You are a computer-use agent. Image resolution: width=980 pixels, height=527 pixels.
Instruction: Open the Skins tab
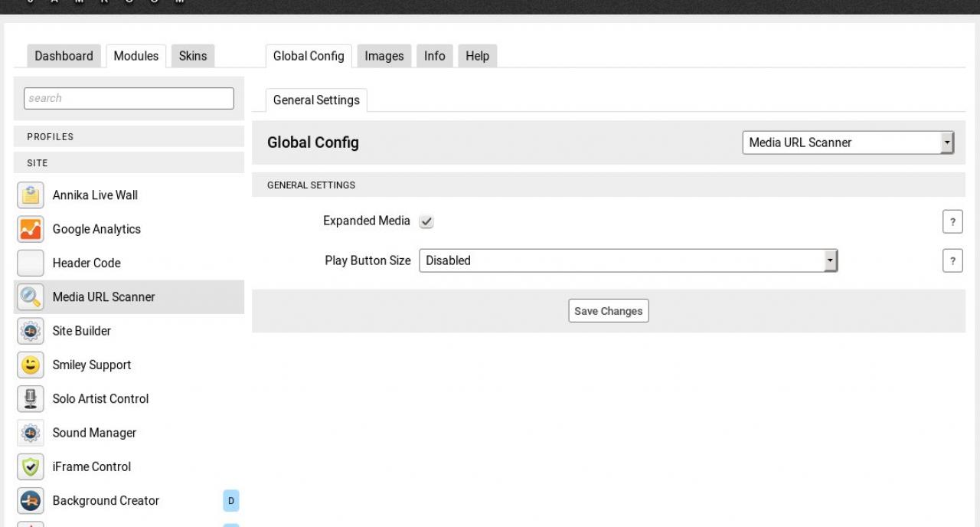pos(193,55)
